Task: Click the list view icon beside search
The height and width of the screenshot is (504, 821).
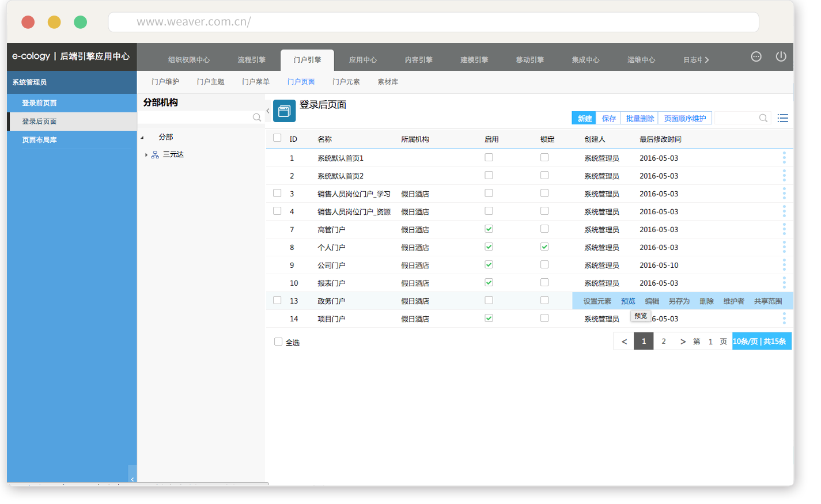Action: [782, 118]
